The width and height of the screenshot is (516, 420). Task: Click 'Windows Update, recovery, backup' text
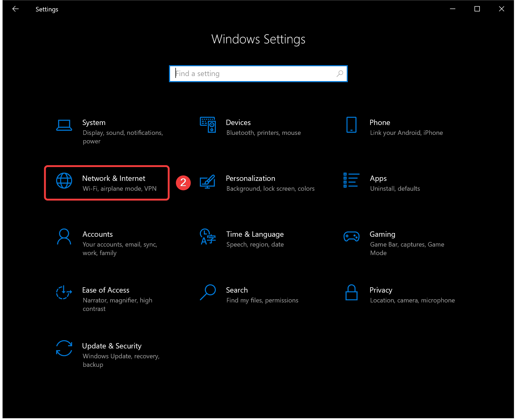point(121,360)
